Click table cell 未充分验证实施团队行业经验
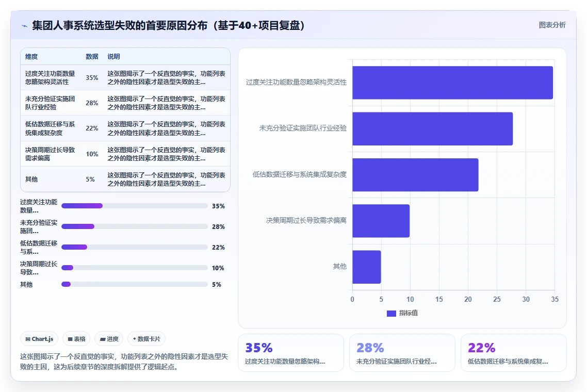587x392 pixels. tap(50, 103)
